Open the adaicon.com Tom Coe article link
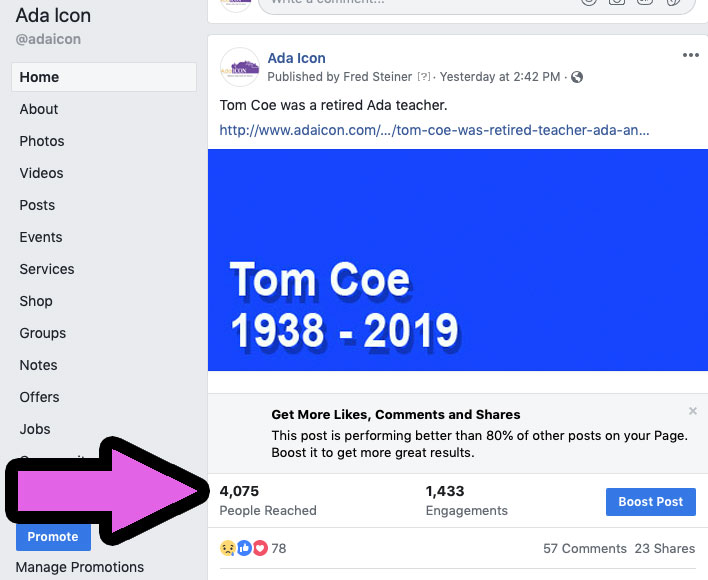This screenshot has height=580, width=708. click(434, 130)
